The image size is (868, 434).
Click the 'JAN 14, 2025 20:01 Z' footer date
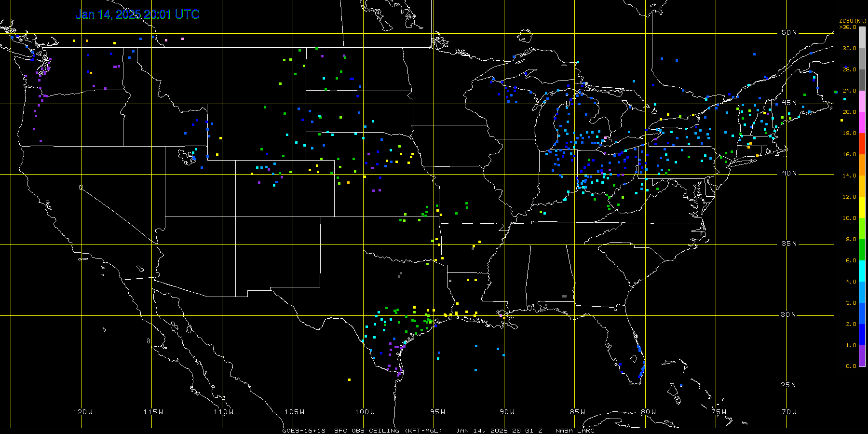[499, 431]
